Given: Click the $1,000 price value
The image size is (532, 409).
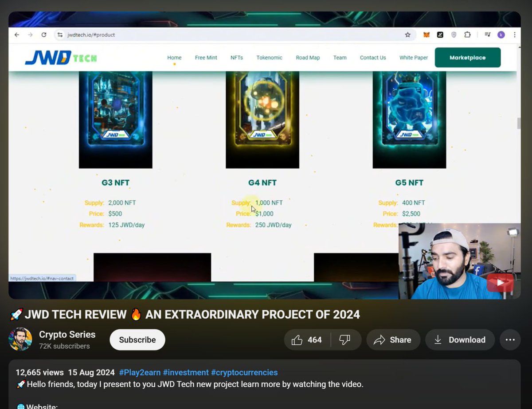Looking at the screenshot, I should pos(264,214).
